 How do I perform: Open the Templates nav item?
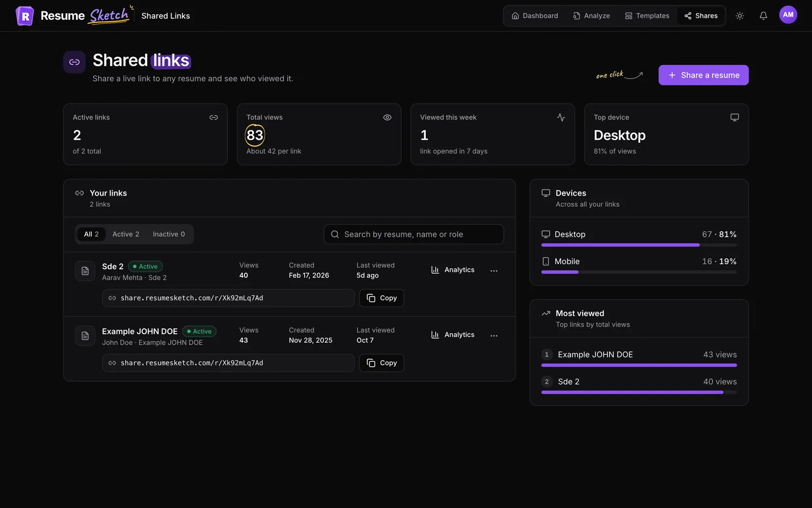(647, 16)
